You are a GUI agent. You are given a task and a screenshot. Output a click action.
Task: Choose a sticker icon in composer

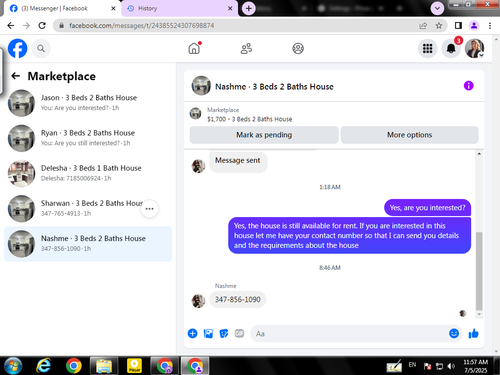(224, 333)
